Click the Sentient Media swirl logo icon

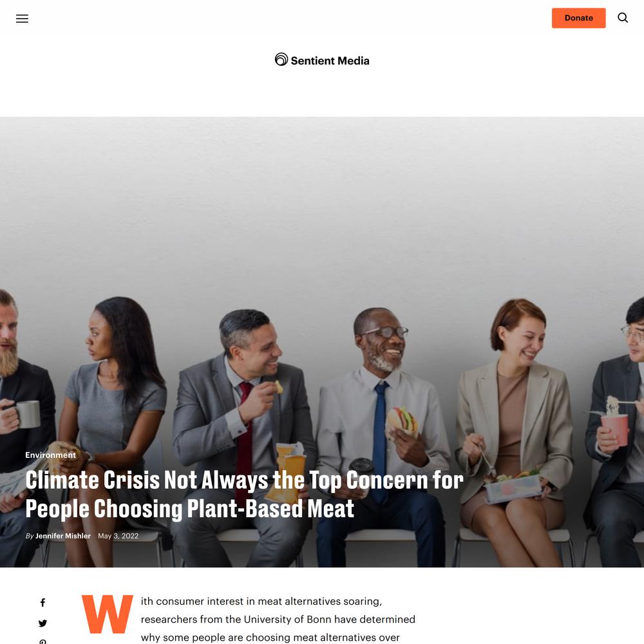(281, 59)
